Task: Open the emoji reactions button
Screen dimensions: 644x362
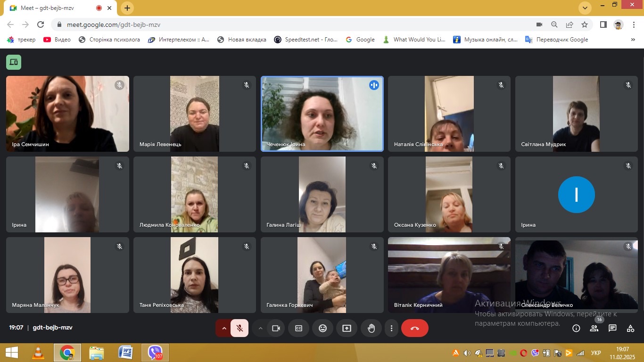Action: click(x=322, y=329)
